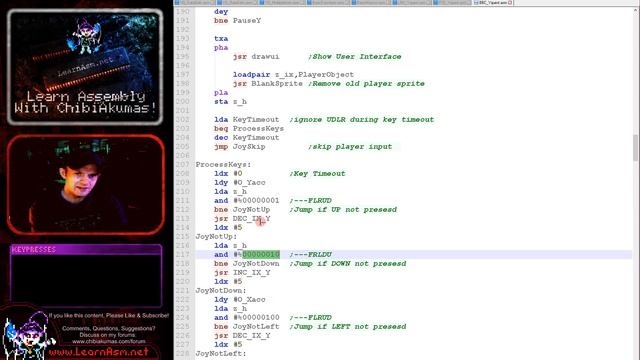Click the webcam video thumbnail

click(x=85, y=184)
